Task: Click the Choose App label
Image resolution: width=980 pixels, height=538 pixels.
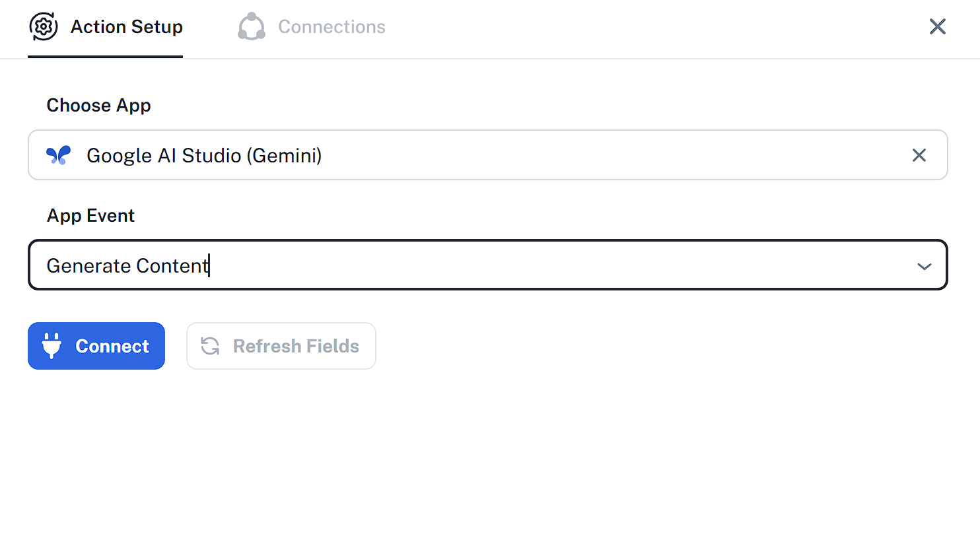Action: click(x=99, y=106)
